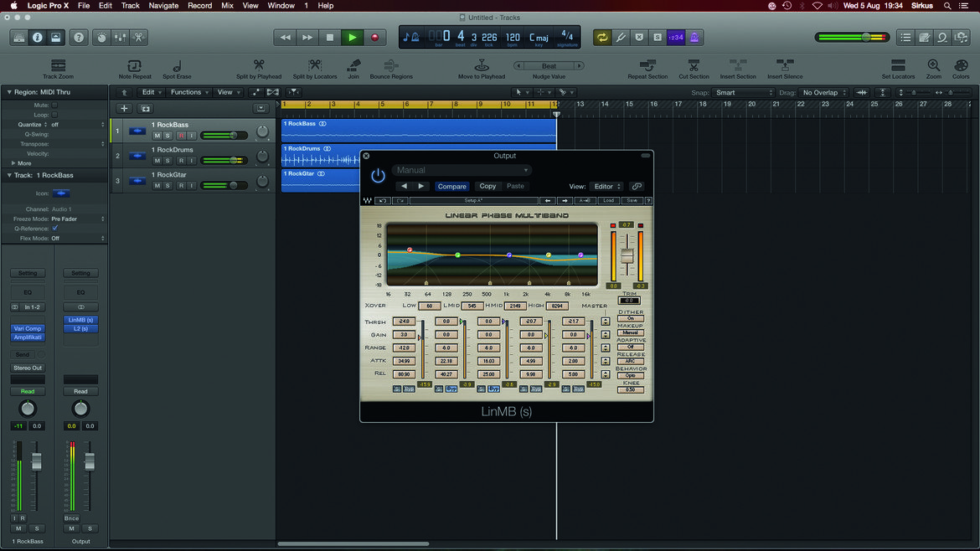Click the Compare button in plugin header

(x=451, y=186)
